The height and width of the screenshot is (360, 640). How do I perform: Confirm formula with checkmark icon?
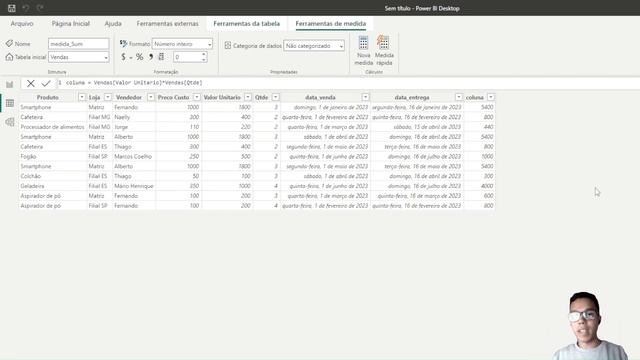46,83
